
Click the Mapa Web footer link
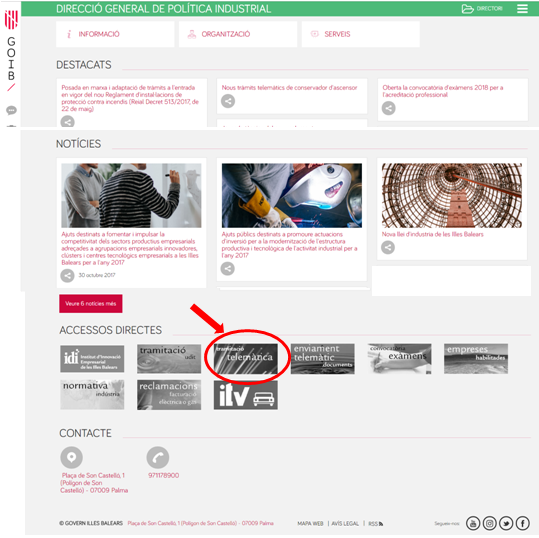tap(310, 523)
